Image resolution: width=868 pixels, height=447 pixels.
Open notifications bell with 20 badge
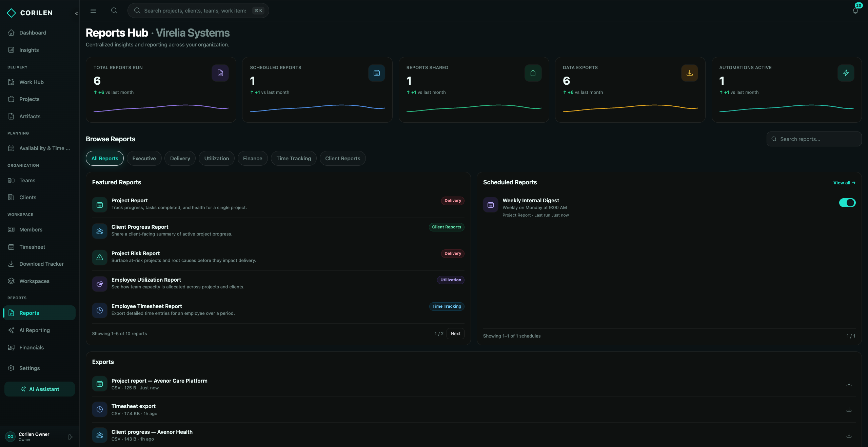[855, 11]
